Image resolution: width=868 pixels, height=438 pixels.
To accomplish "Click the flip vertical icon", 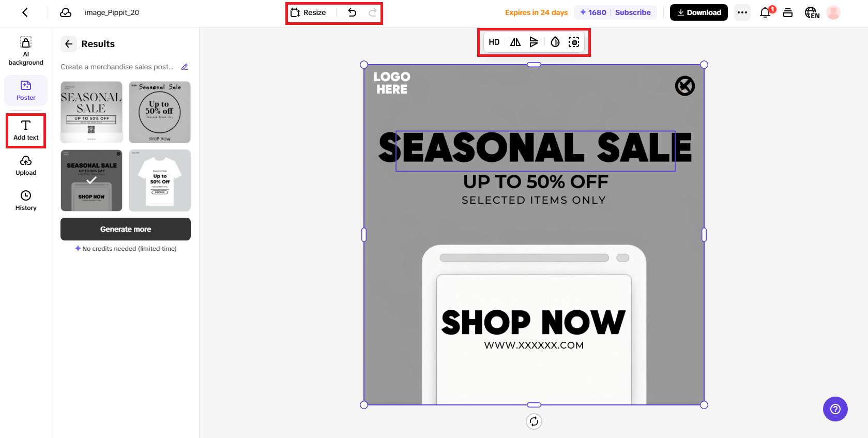I will (534, 42).
